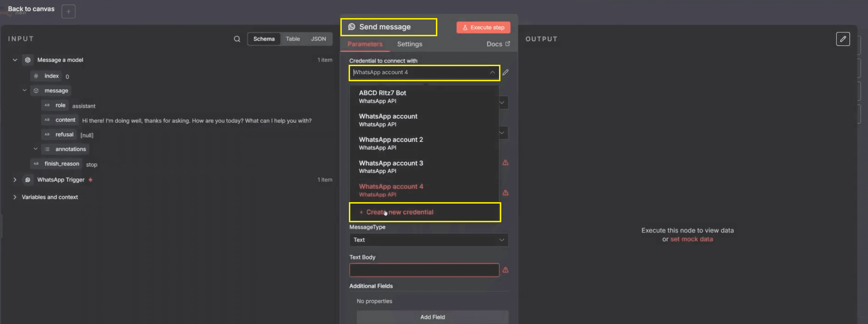
Task: Click the search icon in the INPUT panel
Action: (237, 39)
